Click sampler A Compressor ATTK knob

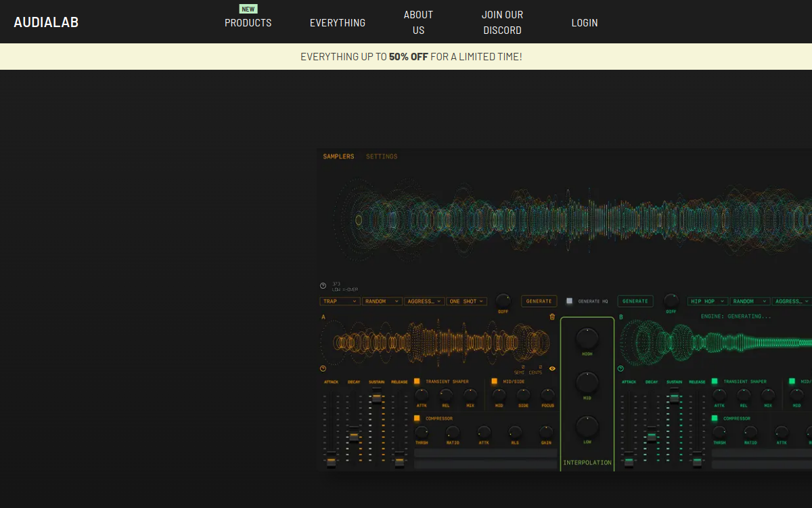point(484,431)
